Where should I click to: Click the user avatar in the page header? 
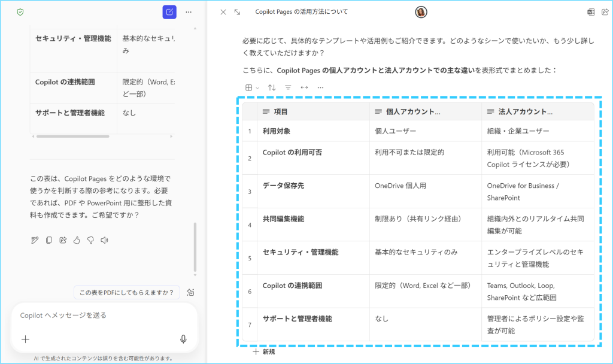tap(421, 12)
